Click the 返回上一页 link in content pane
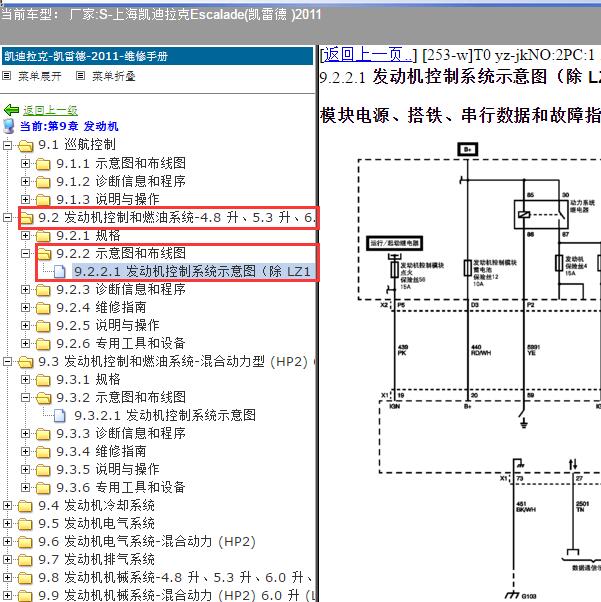The width and height of the screenshot is (601, 602). pyautogui.click(x=368, y=55)
